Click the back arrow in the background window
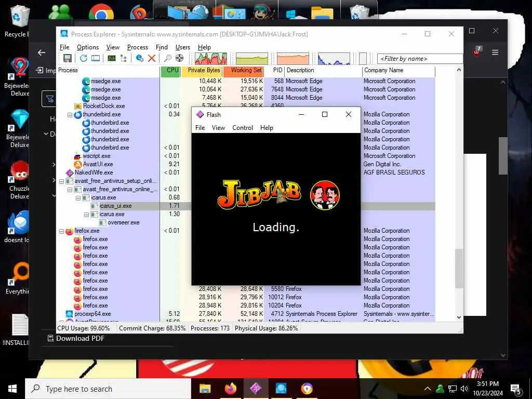532x399 pixels. coord(42,52)
